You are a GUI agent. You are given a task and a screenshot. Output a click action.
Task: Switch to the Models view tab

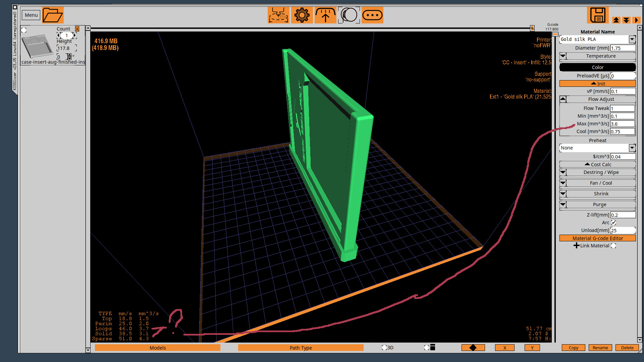[x=158, y=348]
